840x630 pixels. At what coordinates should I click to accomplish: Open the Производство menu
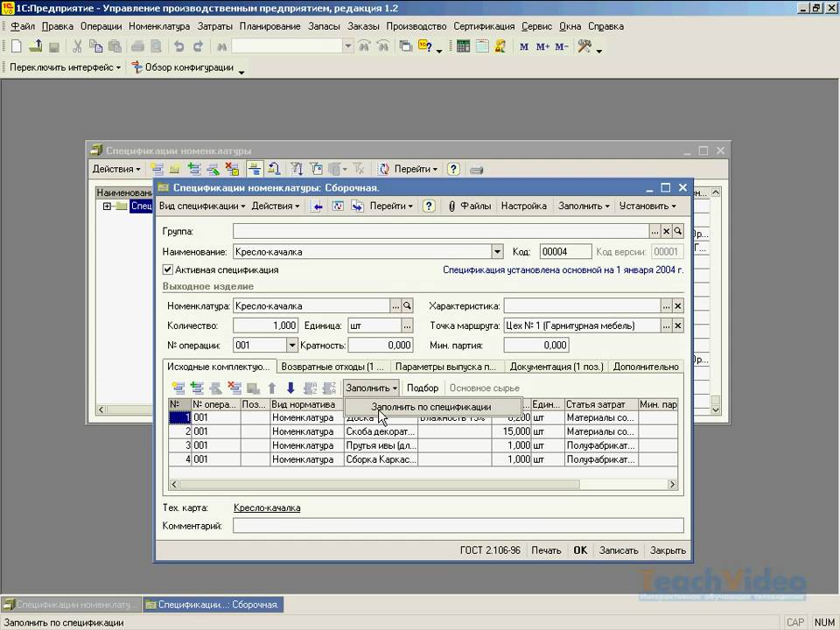pyautogui.click(x=416, y=26)
